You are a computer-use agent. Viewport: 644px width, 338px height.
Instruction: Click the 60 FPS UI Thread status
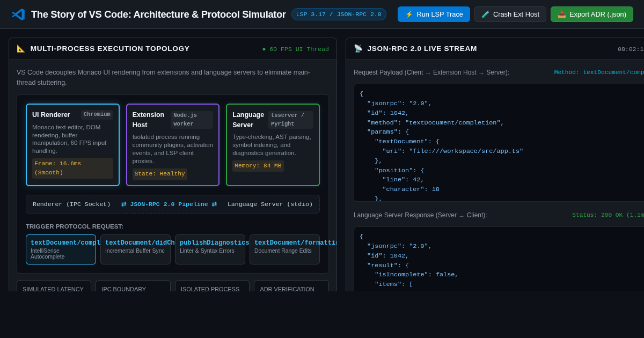[296, 49]
